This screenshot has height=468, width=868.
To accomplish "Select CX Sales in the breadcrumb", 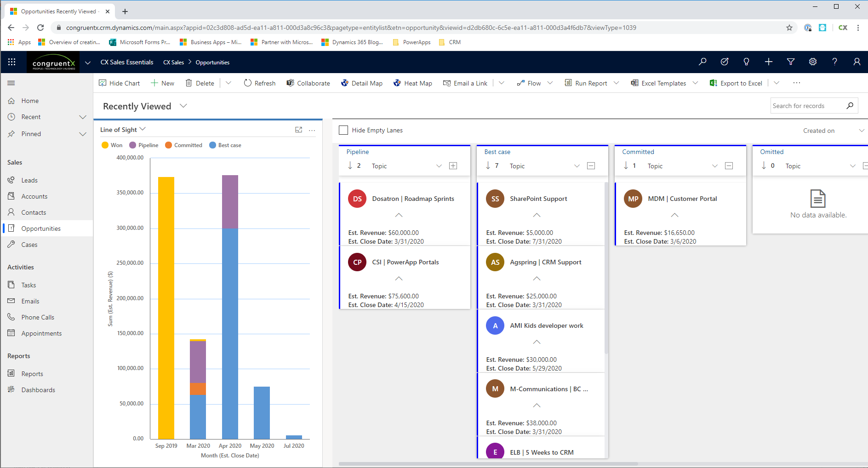I will (173, 62).
